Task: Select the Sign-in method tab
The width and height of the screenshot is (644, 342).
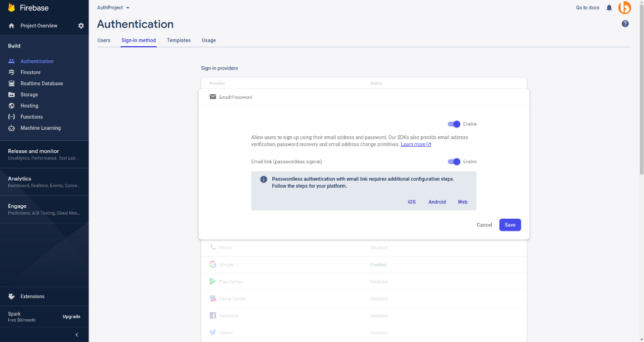Action: click(x=138, y=40)
